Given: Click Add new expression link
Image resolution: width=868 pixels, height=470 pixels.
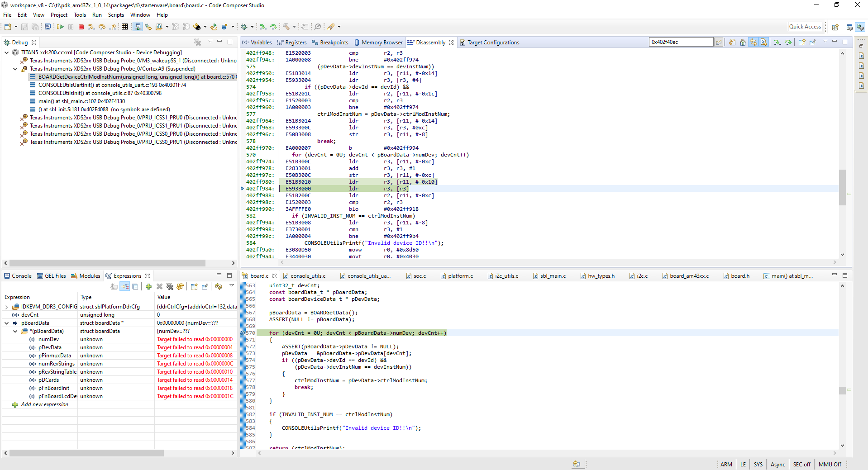Looking at the screenshot, I should point(44,404).
